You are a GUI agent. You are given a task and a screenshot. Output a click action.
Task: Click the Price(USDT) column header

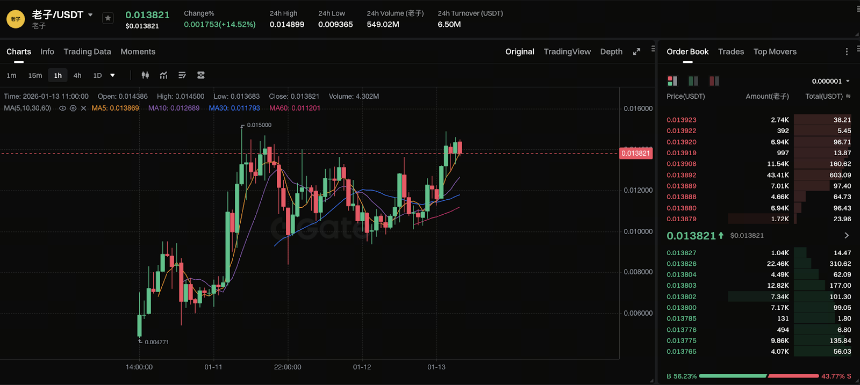[686, 97]
